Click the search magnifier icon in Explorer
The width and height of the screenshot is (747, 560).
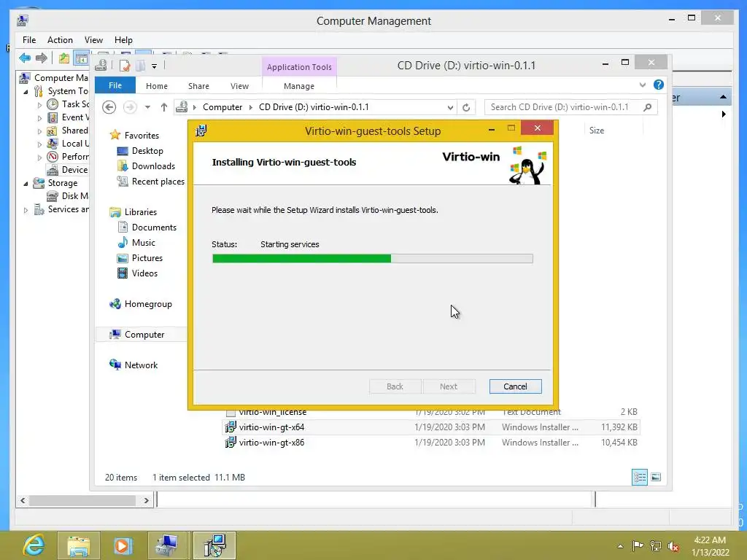click(648, 107)
